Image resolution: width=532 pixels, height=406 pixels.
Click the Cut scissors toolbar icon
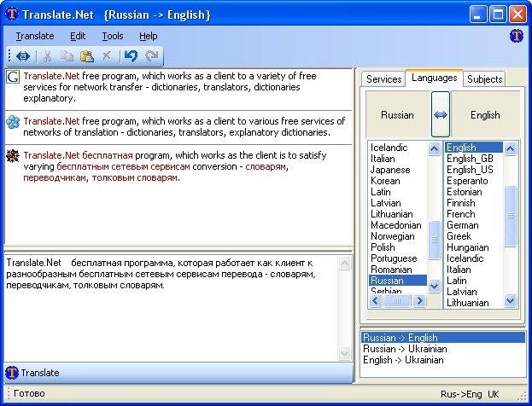tap(48, 56)
